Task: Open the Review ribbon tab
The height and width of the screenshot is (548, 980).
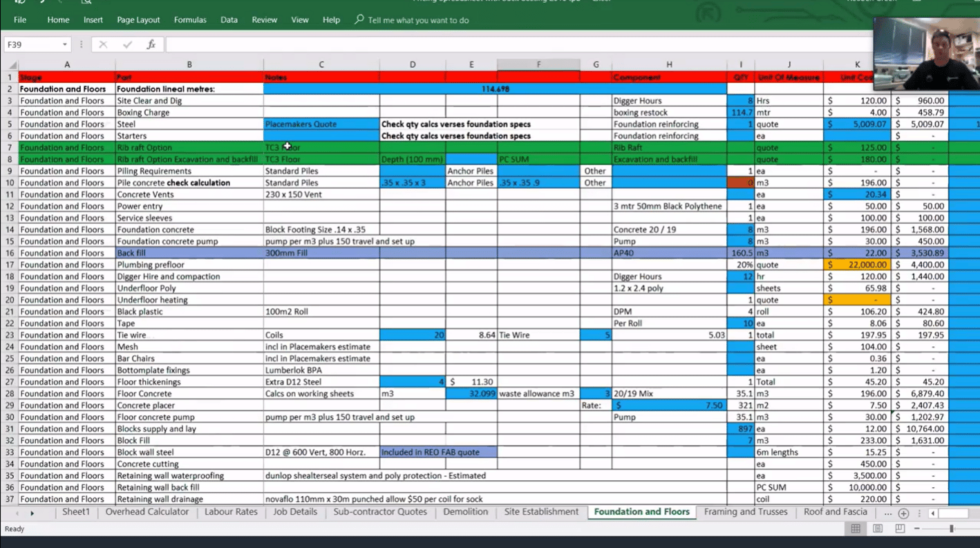Action: tap(265, 20)
